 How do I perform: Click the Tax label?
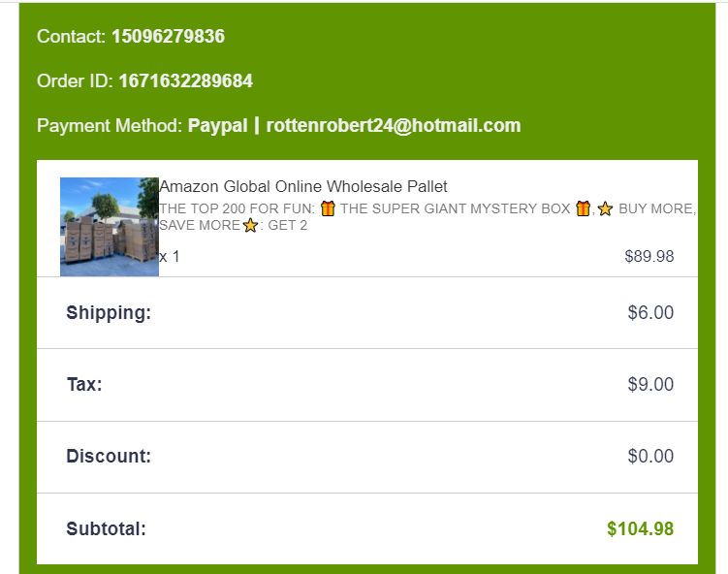pyautogui.click(x=84, y=384)
